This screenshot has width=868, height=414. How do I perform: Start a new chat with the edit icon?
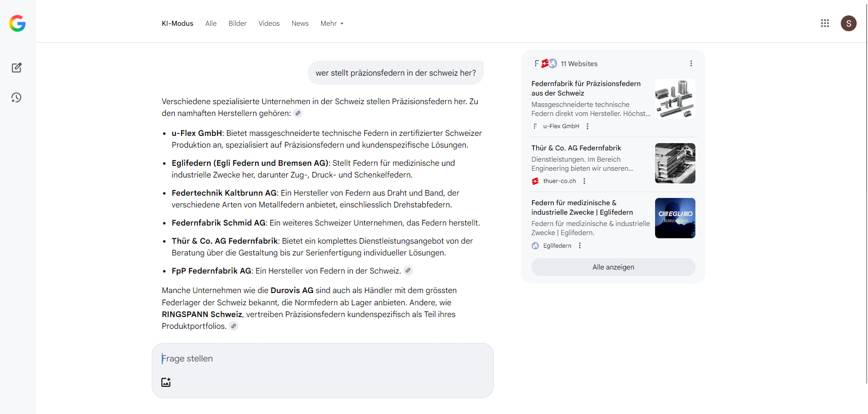17,67
